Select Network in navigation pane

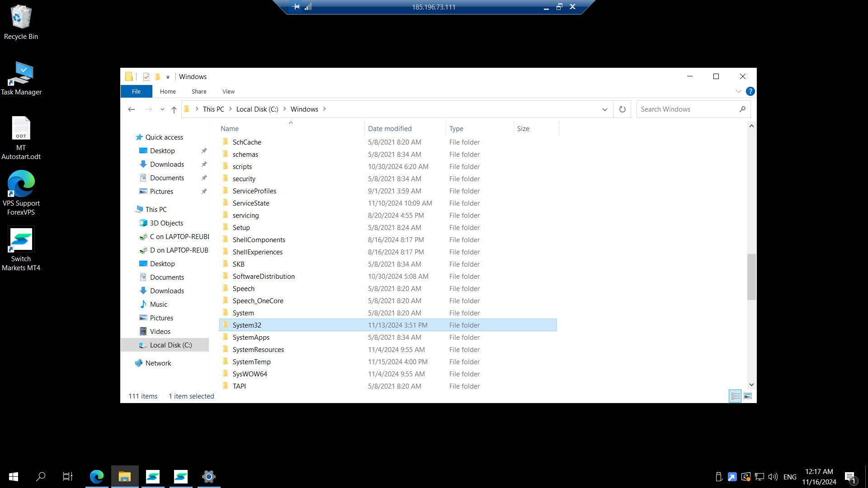coord(158,363)
